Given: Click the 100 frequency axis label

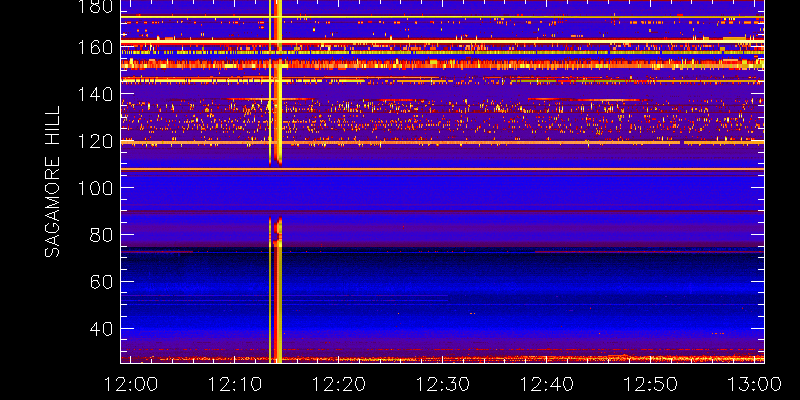Looking at the screenshot, I should pyautogui.click(x=95, y=188).
